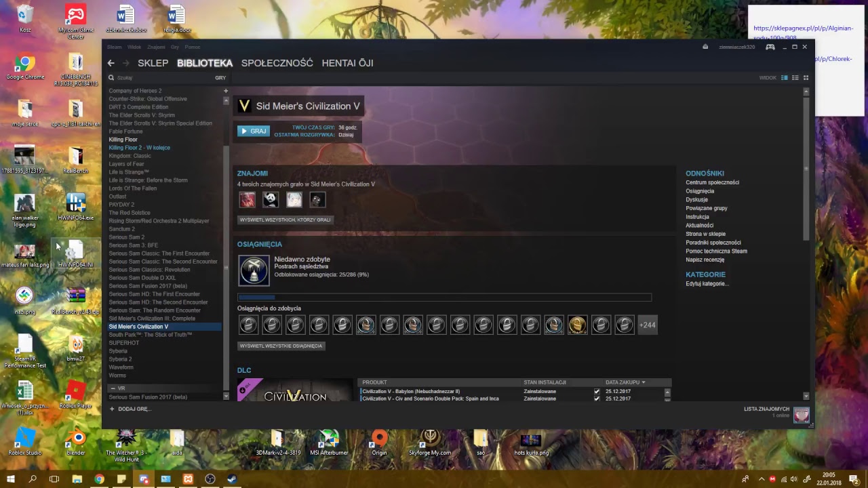This screenshot has width=868, height=488.
Task: Select Serious Sam 2 in the game list
Action: tap(127, 237)
